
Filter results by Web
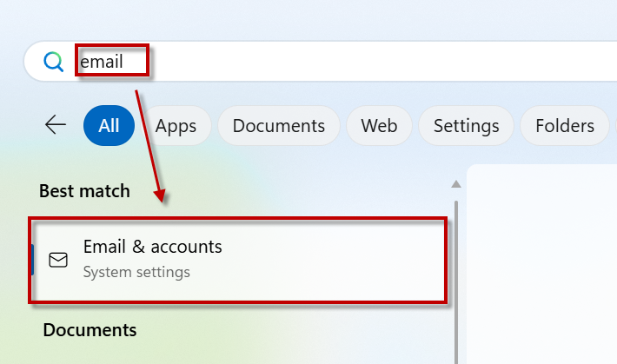click(x=379, y=126)
